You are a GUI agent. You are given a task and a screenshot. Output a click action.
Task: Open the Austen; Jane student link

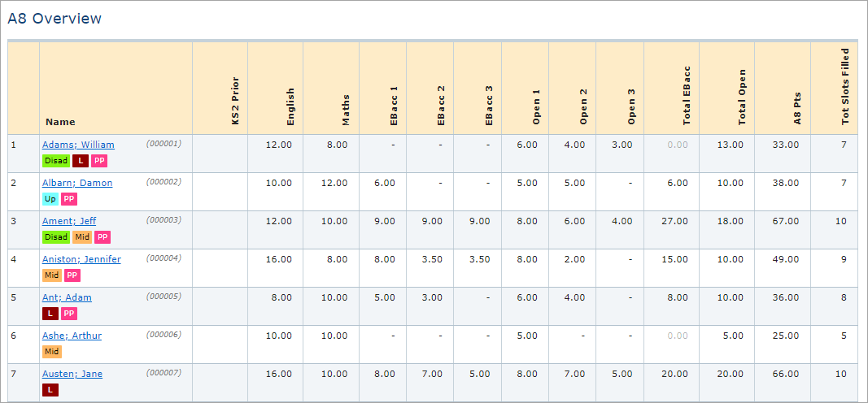pos(72,374)
